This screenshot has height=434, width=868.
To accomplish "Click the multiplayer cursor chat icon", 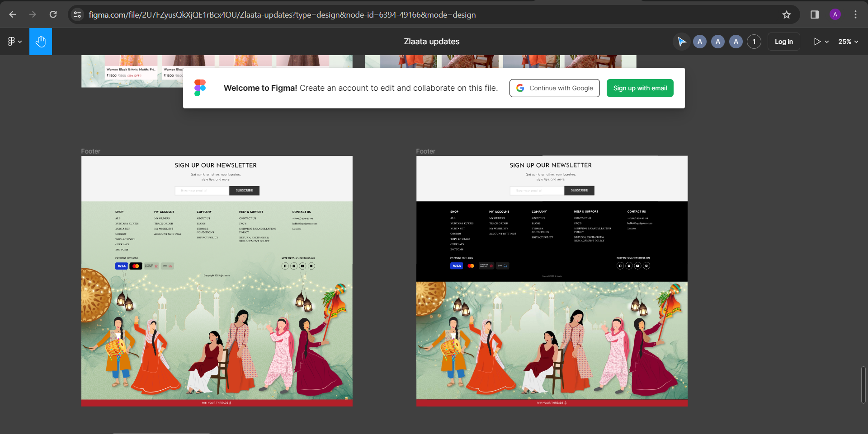I will [681, 42].
